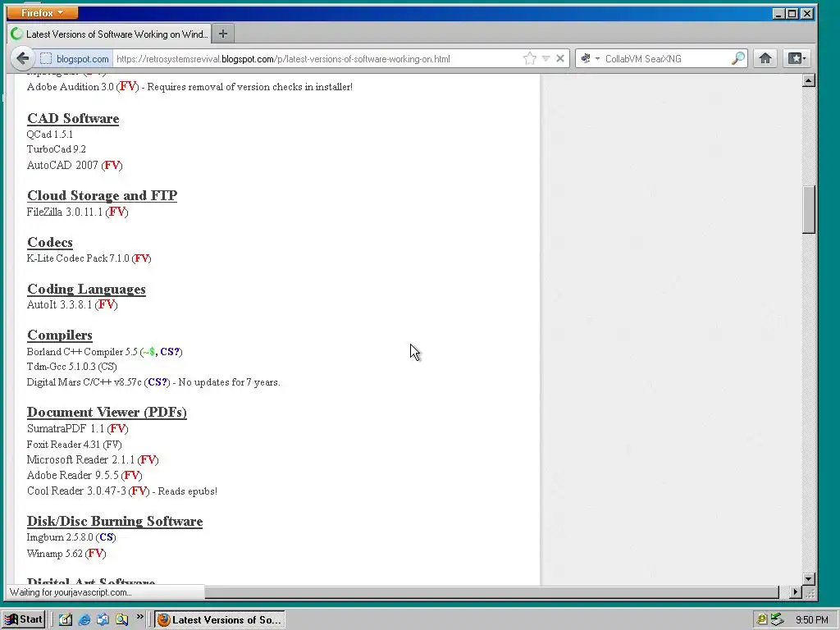Select the Latest Versions of Software tab
Image resolution: width=840 pixels, height=630 pixels.
point(110,34)
